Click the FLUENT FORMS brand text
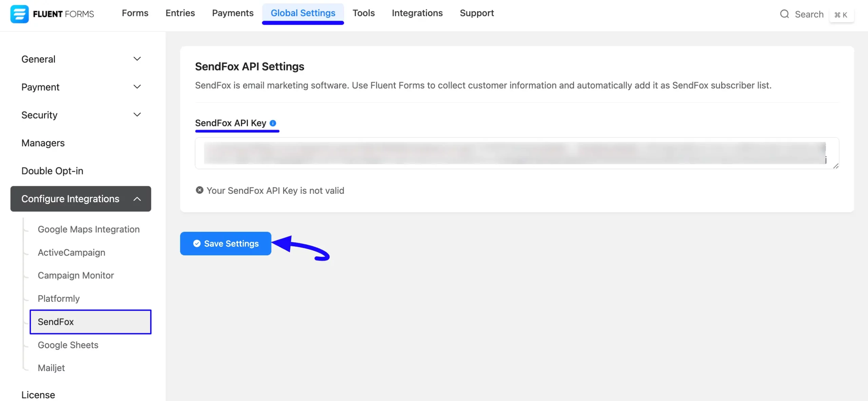 coord(63,14)
